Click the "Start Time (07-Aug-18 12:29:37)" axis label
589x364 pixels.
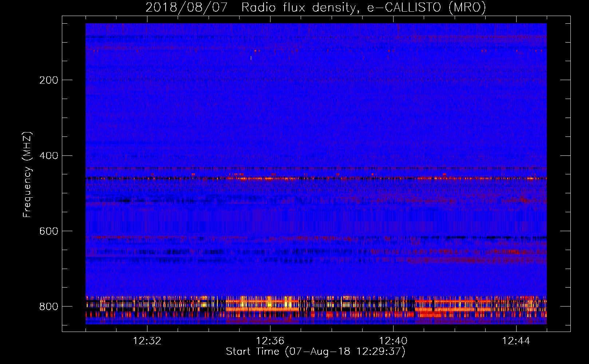click(x=316, y=352)
